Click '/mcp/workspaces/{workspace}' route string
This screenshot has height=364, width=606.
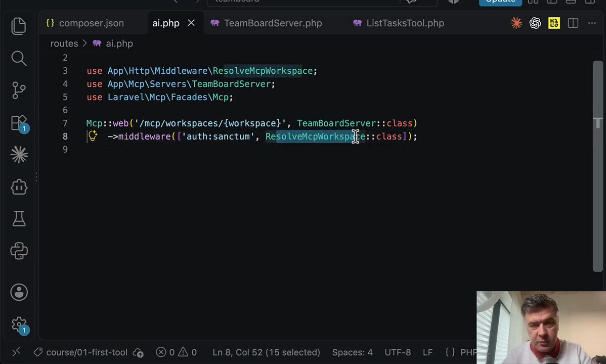[210, 123]
